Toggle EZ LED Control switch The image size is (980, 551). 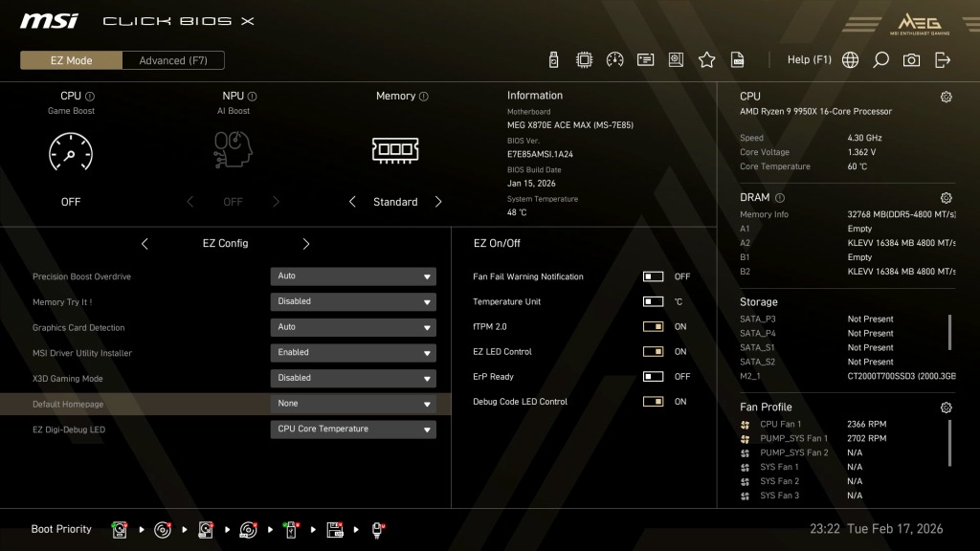tap(653, 352)
